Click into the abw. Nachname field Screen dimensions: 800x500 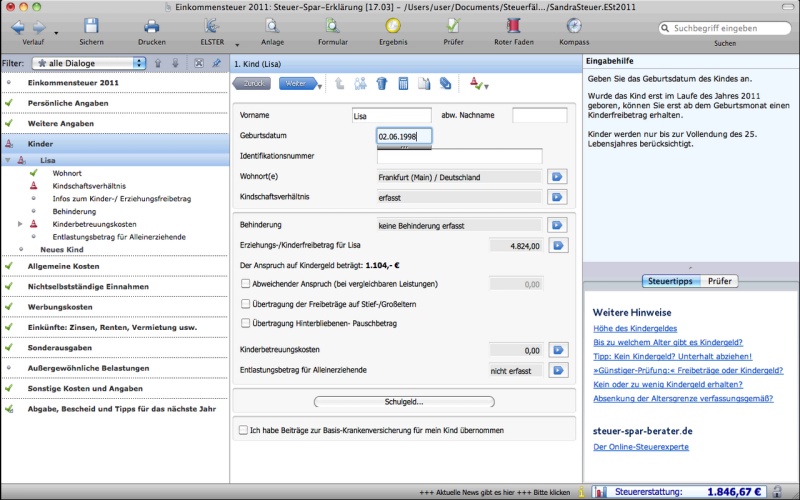[539, 115]
